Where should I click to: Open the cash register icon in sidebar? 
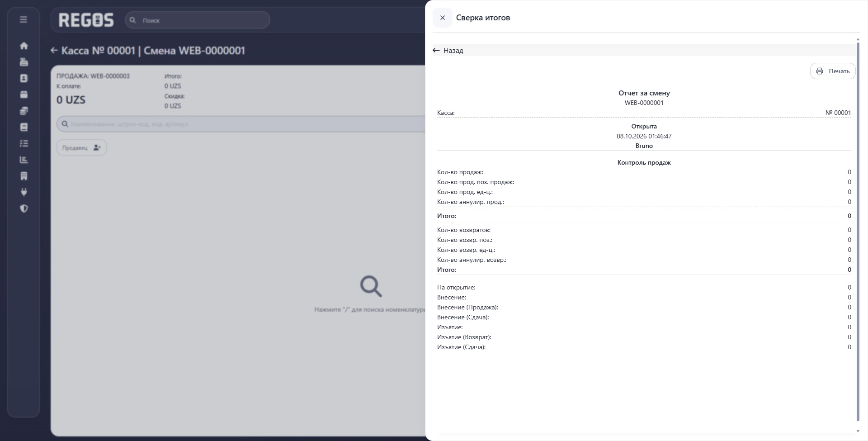click(24, 62)
